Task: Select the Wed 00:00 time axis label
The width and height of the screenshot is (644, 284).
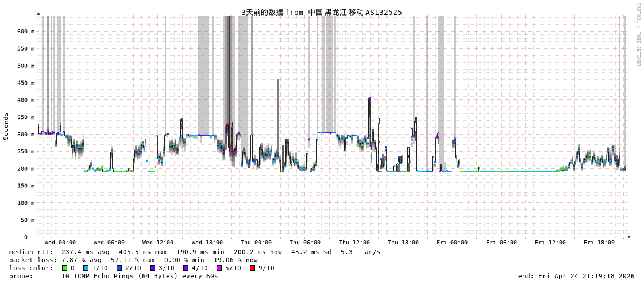Action: (60, 243)
